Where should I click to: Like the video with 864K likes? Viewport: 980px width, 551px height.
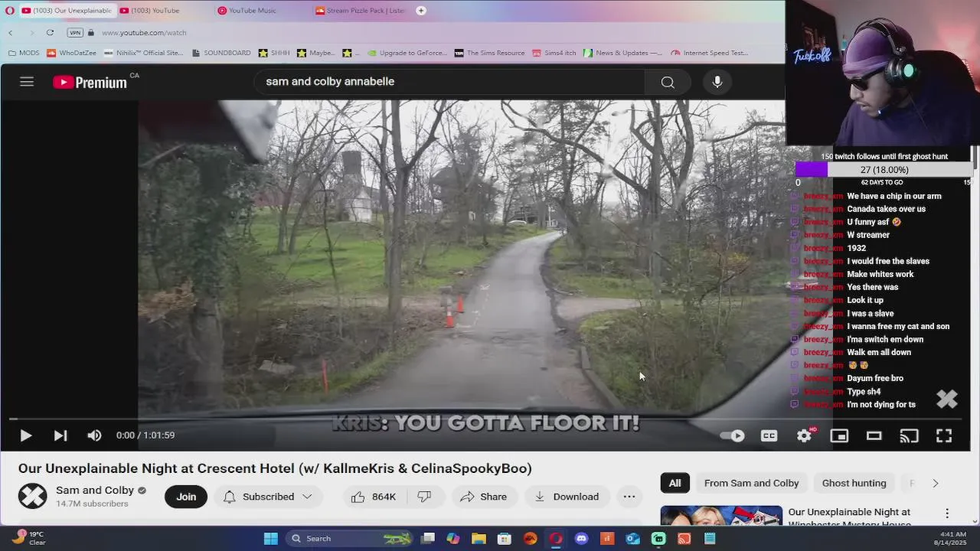click(x=374, y=497)
